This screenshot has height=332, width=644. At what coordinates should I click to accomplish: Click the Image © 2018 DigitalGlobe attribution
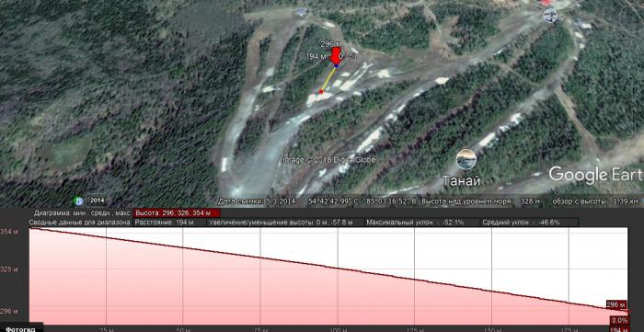[328, 160]
